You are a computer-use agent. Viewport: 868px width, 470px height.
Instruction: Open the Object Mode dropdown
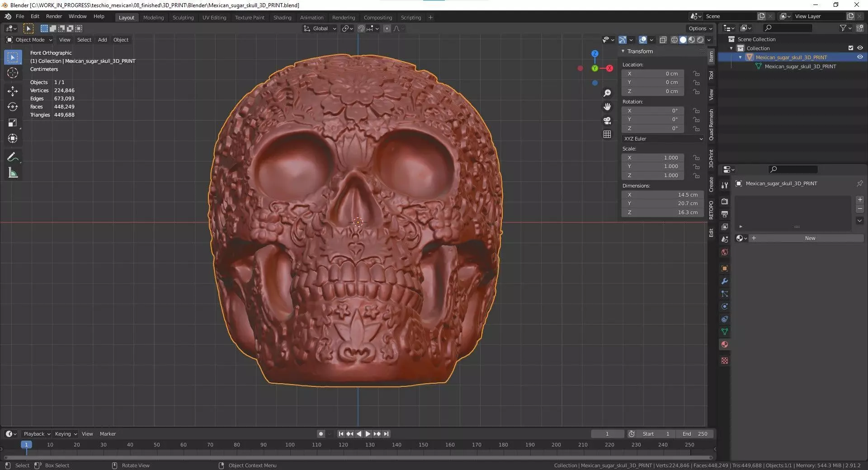click(x=29, y=40)
